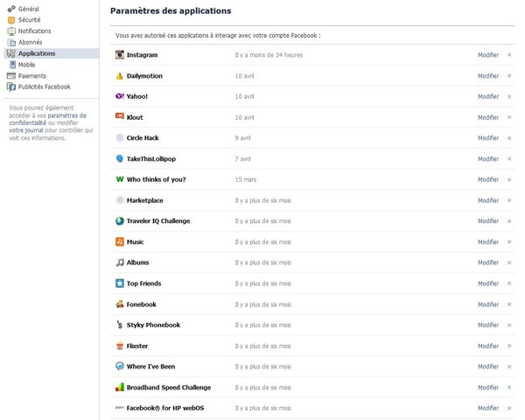525x420 pixels.
Task: Click the Styky Phonebook app icon
Action: 120,325
